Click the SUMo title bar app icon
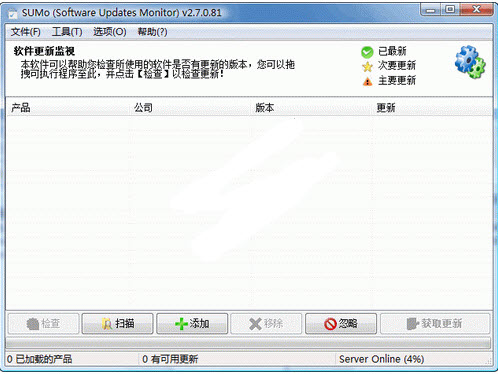Image resolution: width=498 pixels, height=374 pixels. point(13,13)
